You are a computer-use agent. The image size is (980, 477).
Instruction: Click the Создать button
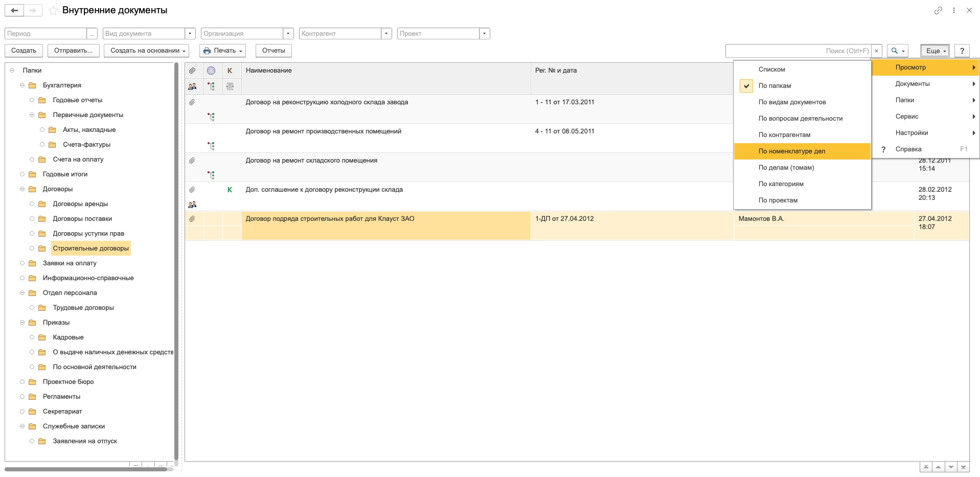(x=24, y=51)
